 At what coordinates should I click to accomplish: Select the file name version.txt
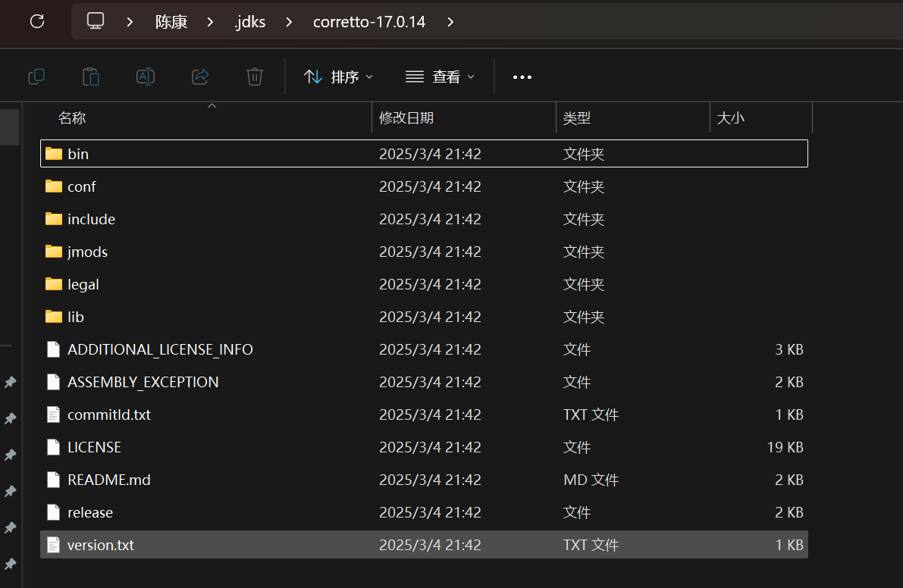click(x=101, y=545)
